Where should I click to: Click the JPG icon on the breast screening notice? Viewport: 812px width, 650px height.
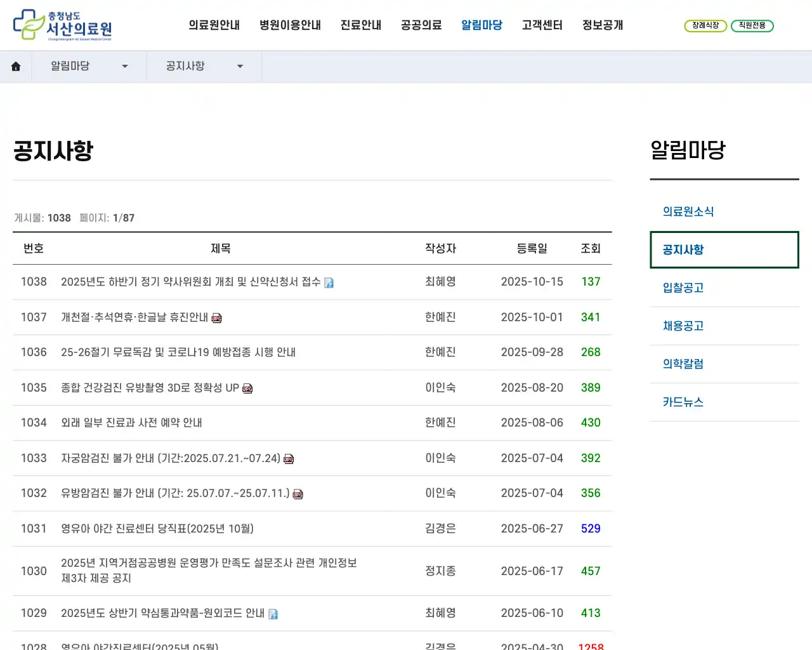pos(298,494)
